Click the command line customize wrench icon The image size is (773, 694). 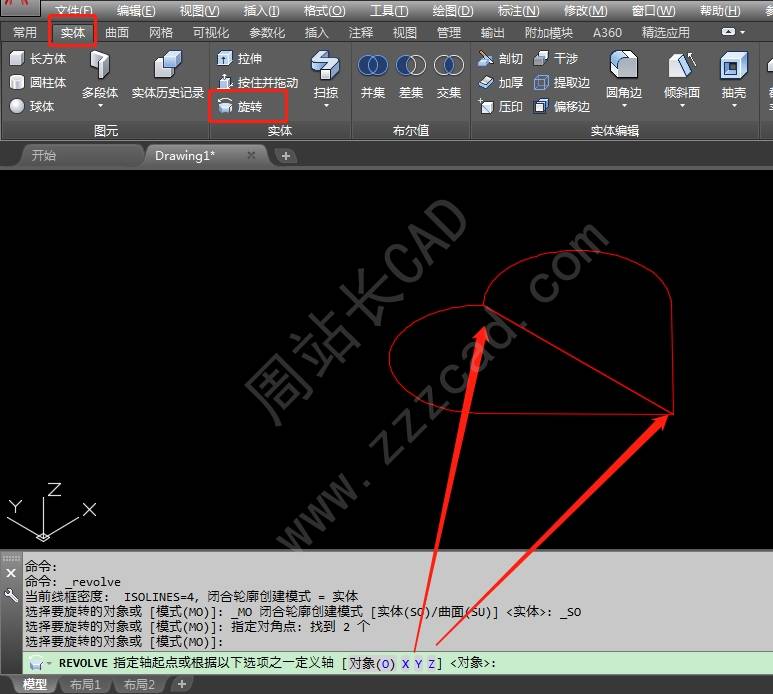(x=11, y=595)
